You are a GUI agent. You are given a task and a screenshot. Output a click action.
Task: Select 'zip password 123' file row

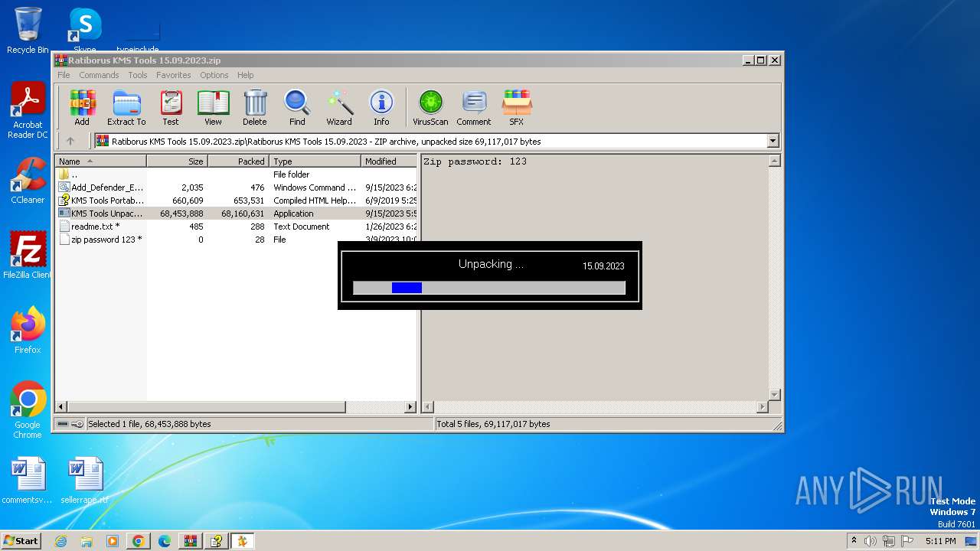point(236,240)
